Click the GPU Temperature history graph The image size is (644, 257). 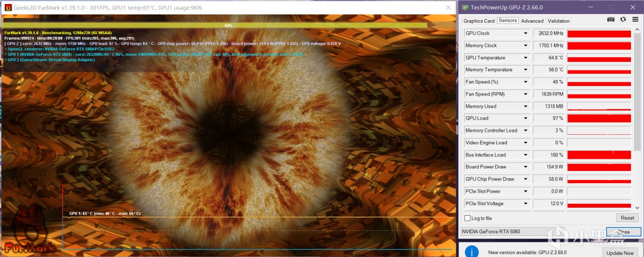[599, 57]
